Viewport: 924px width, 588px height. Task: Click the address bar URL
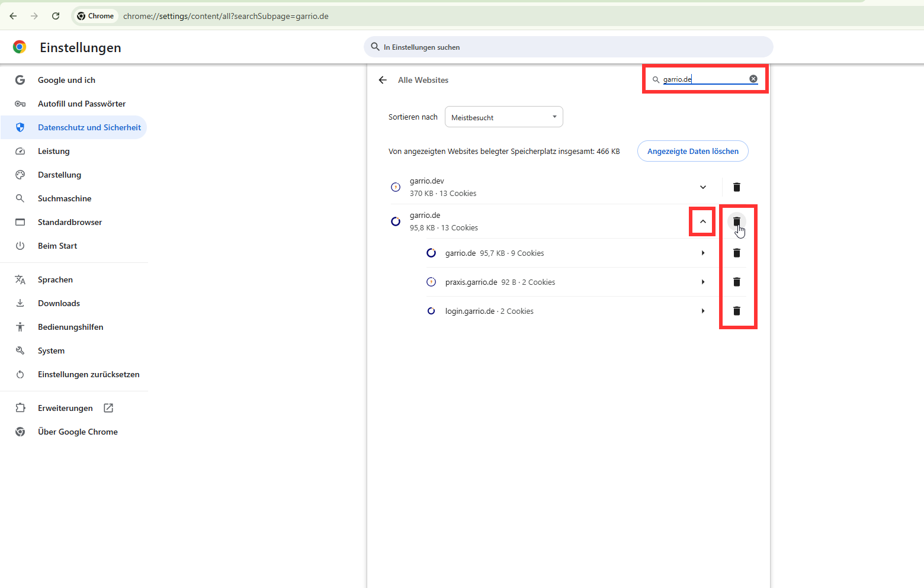(x=226, y=16)
